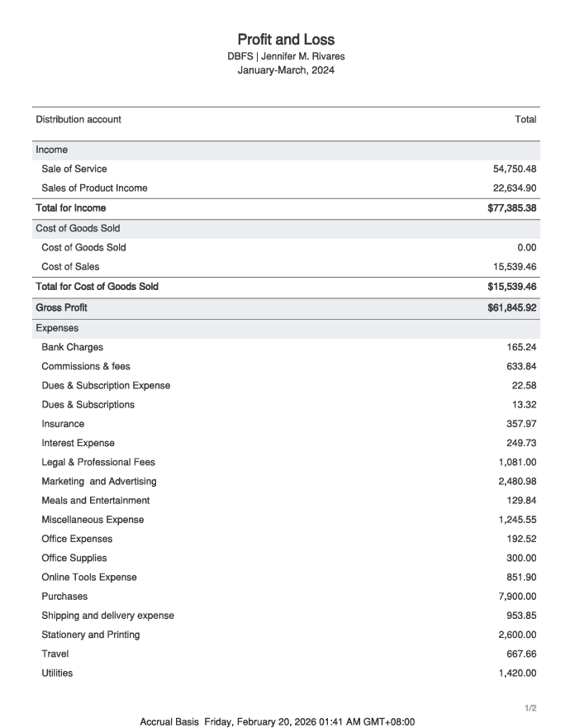
Task: Select the Distribution account column header
Action: coord(78,119)
